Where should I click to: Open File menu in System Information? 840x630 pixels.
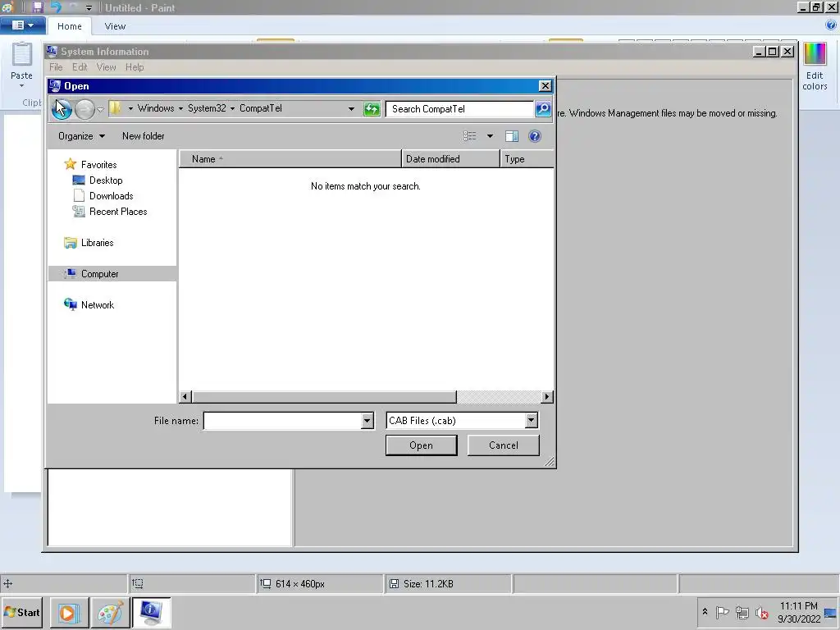pos(56,67)
